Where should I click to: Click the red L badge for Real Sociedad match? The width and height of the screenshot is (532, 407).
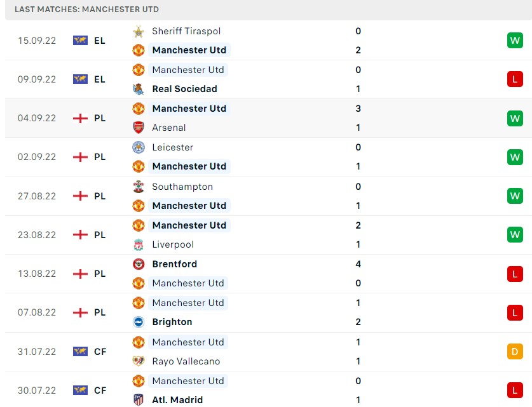pyautogui.click(x=514, y=79)
